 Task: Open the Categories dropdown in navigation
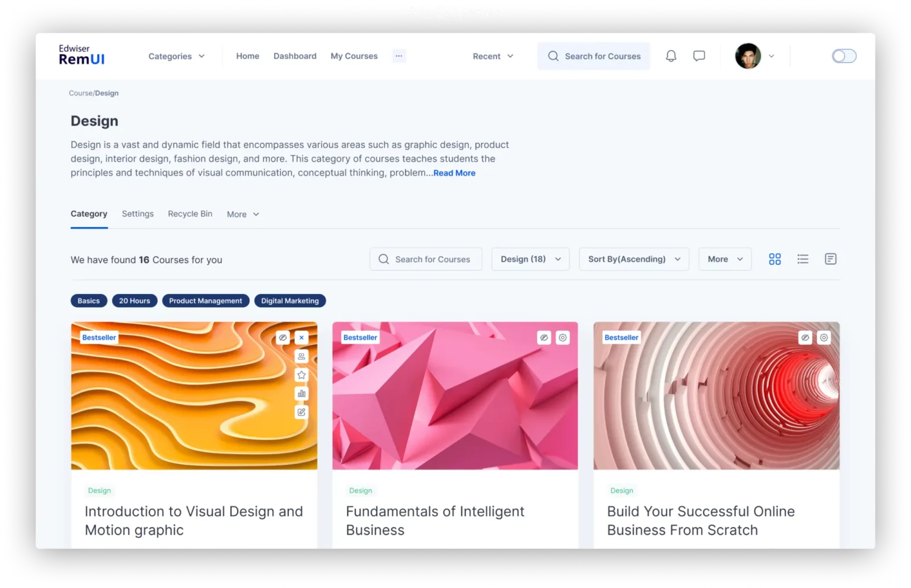coord(176,56)
